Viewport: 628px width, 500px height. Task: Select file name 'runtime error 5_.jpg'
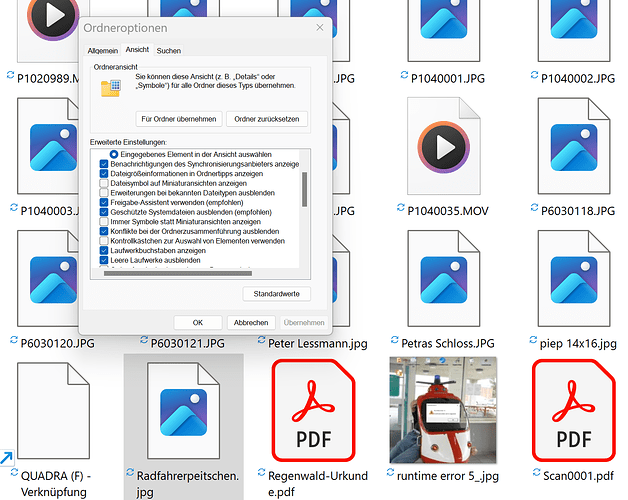pyautogui.click(x=448, y=476)
